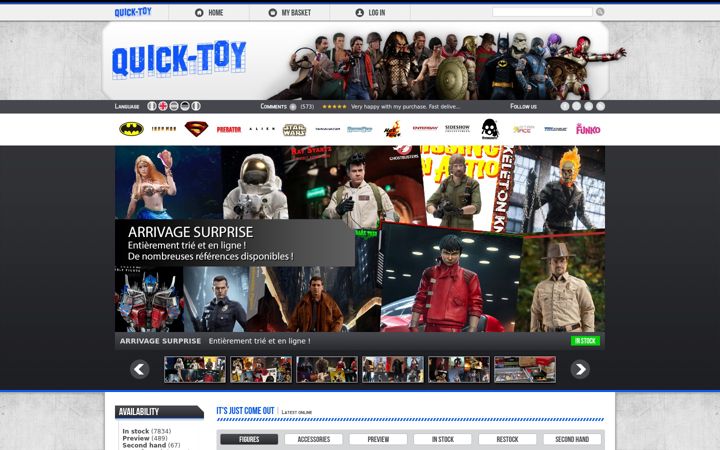Select the In Stock tab

point(443,439)
